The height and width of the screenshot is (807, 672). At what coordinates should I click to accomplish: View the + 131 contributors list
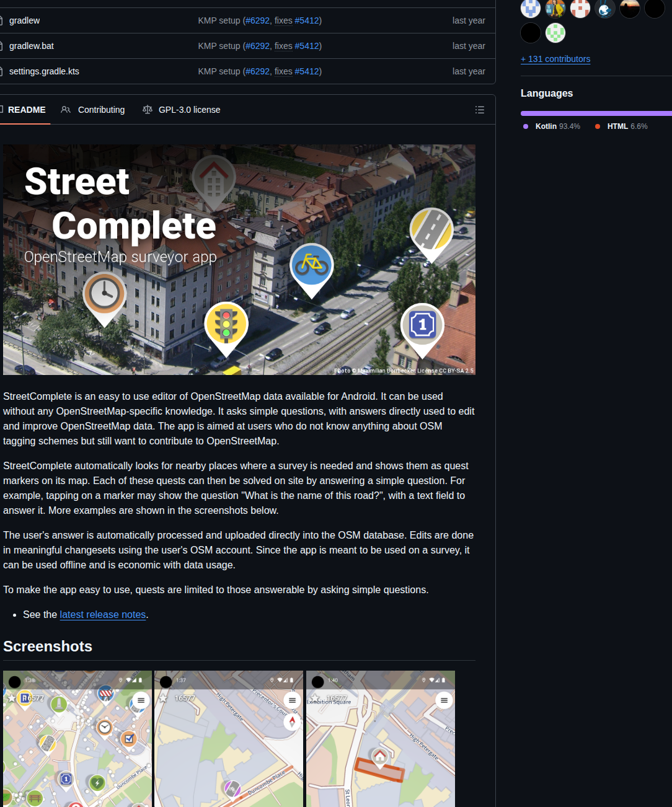(555, 59)
